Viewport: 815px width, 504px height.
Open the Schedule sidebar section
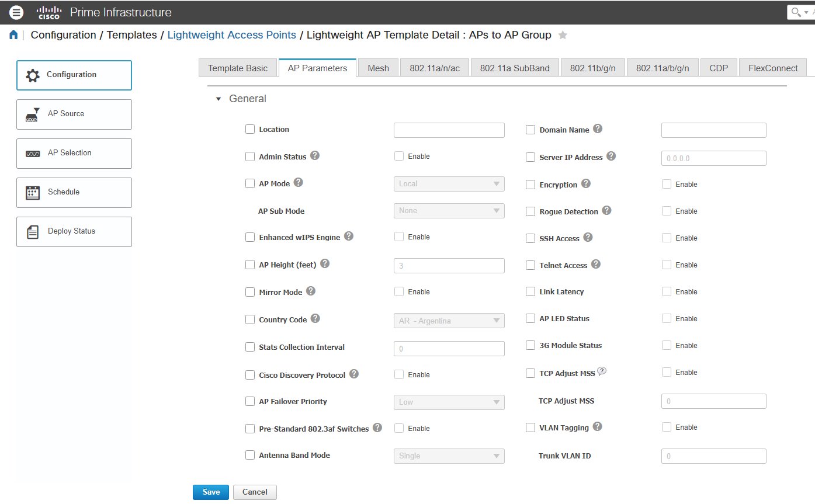[74, 192]
